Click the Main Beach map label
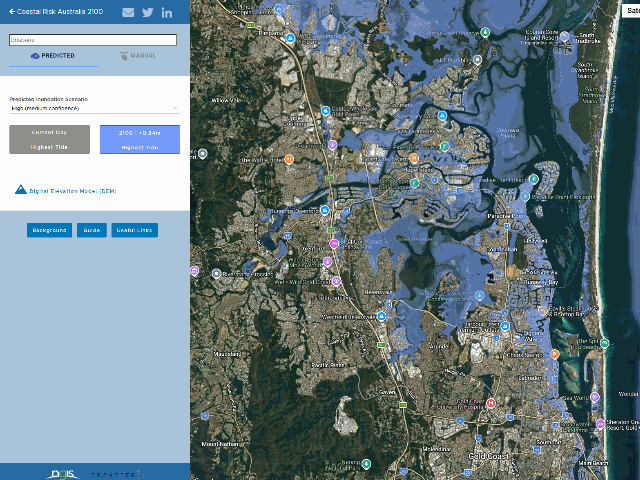640x480 pixels. pos(593,463)
